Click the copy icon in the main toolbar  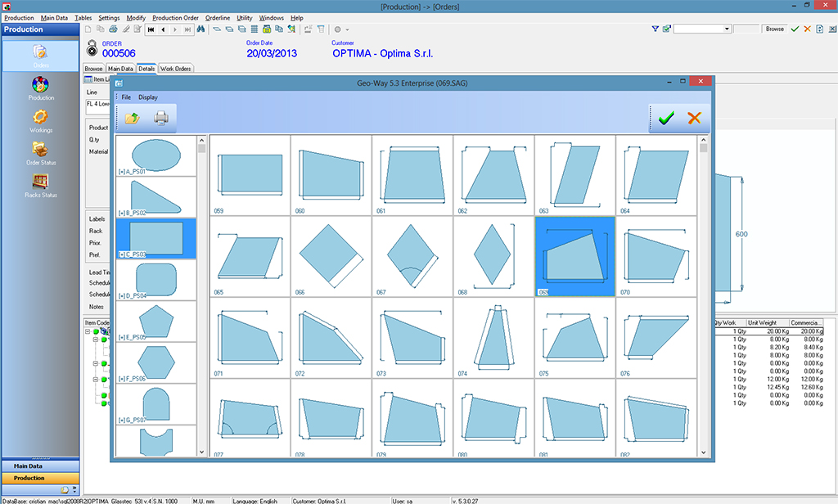click(101, 29)
